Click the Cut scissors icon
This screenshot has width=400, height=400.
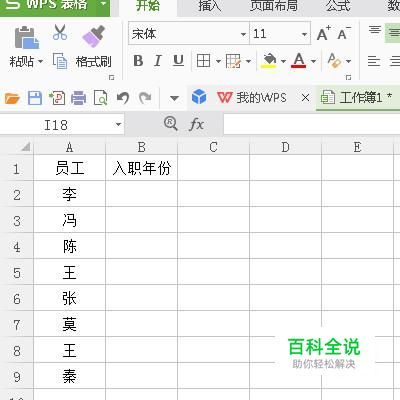pos(60,32)
